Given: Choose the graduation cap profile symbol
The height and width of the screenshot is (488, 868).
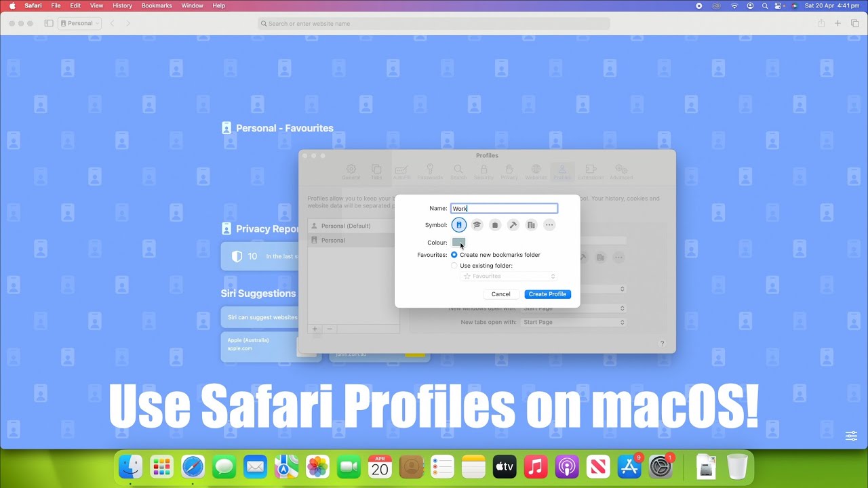Looking at the screenshot, I should coord(477,225).
